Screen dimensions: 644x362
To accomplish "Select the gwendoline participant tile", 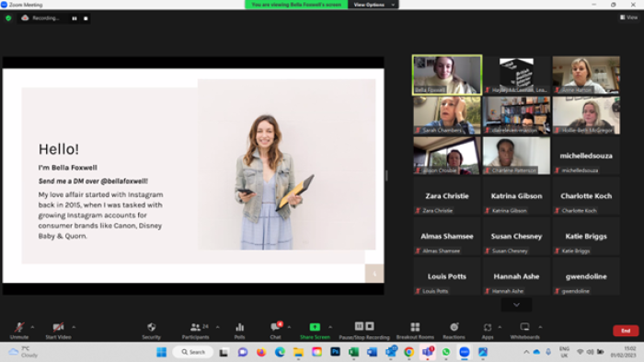I will tap(586, 276).
